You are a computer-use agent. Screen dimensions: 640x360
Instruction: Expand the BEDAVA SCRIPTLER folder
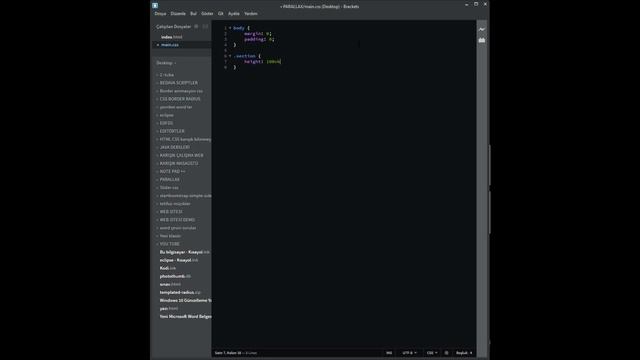[179, 83]
